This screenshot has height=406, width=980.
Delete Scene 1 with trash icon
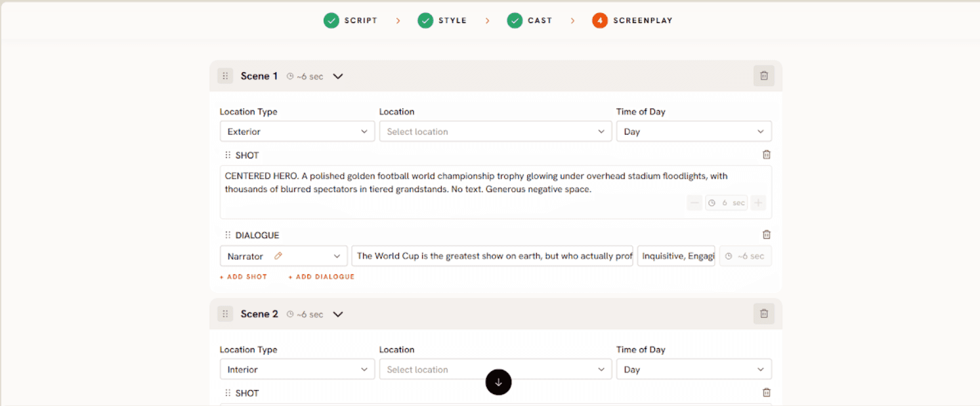(x=764, y=76)
